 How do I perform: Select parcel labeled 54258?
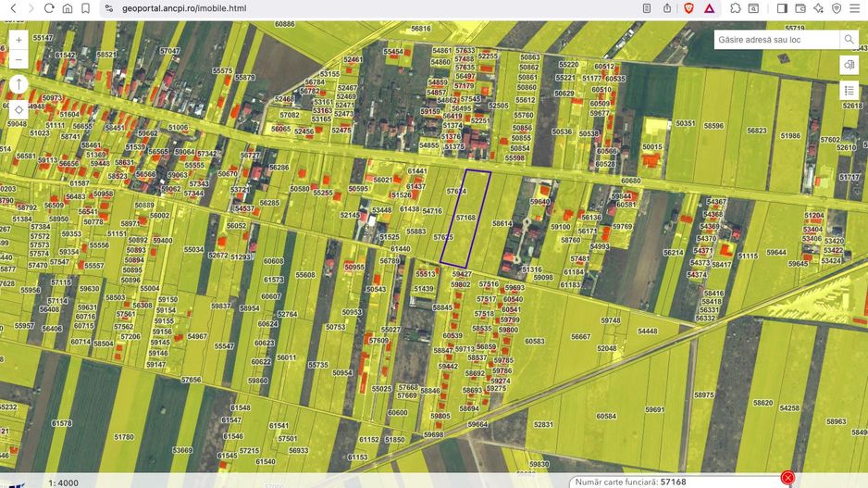(789, 407)
